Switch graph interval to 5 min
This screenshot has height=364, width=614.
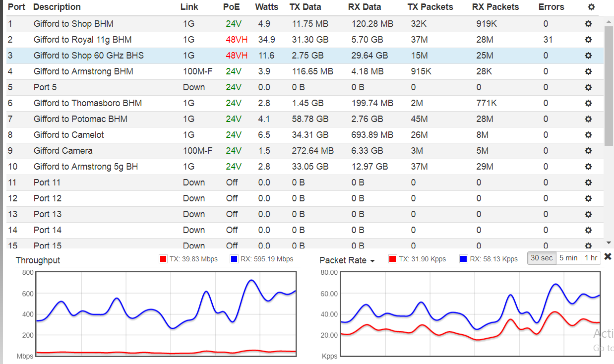pyautogui.click(x=568, y=258)
